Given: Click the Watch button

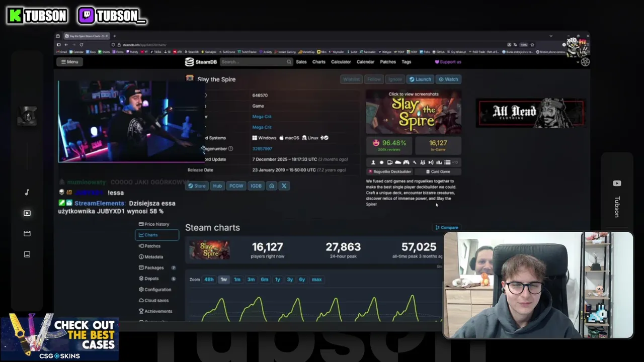Looking at the screenshot, I should coord(448,79).
